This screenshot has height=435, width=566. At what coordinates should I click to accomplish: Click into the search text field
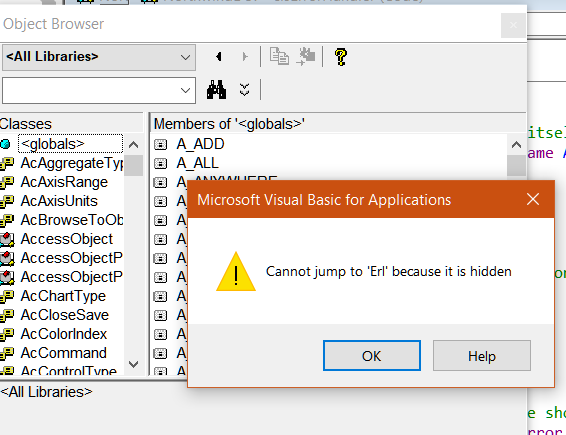pos(90,90)
